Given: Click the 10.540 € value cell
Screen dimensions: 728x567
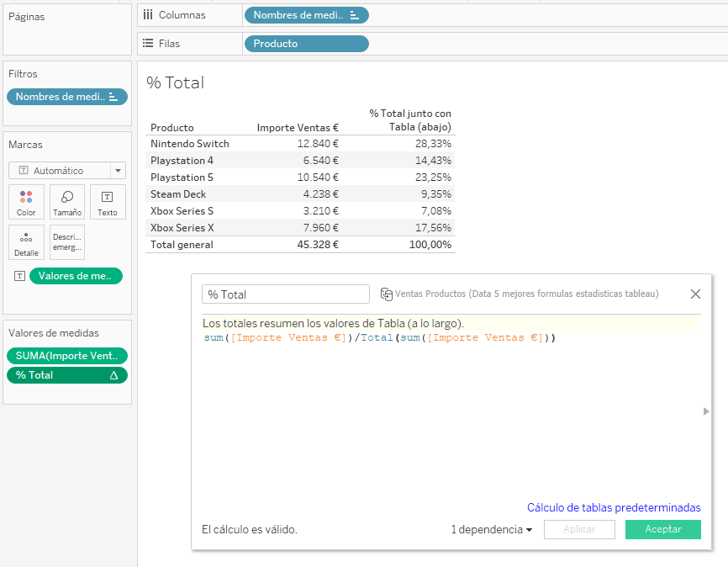Looking at the screenshot, I should point(318,178).
